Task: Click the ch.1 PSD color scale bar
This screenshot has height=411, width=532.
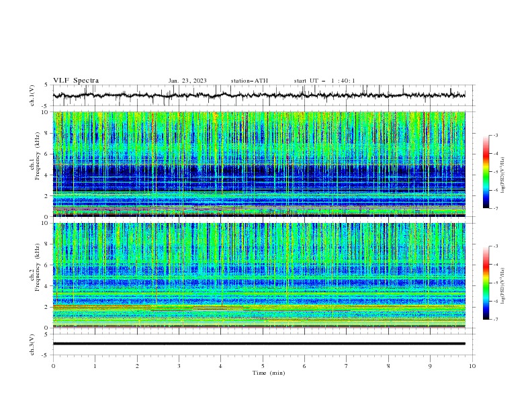Action: pyautogui.click(x=486, y=172)
